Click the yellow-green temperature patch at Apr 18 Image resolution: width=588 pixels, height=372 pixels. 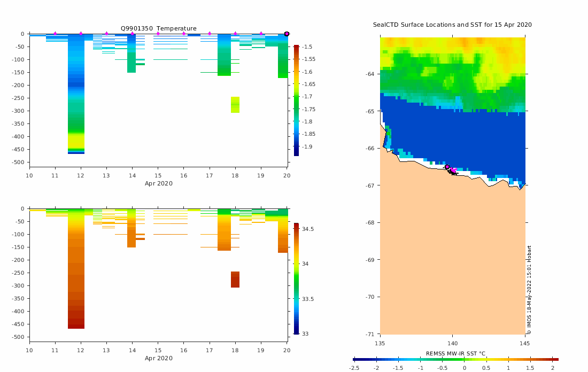tap(235, 105)
